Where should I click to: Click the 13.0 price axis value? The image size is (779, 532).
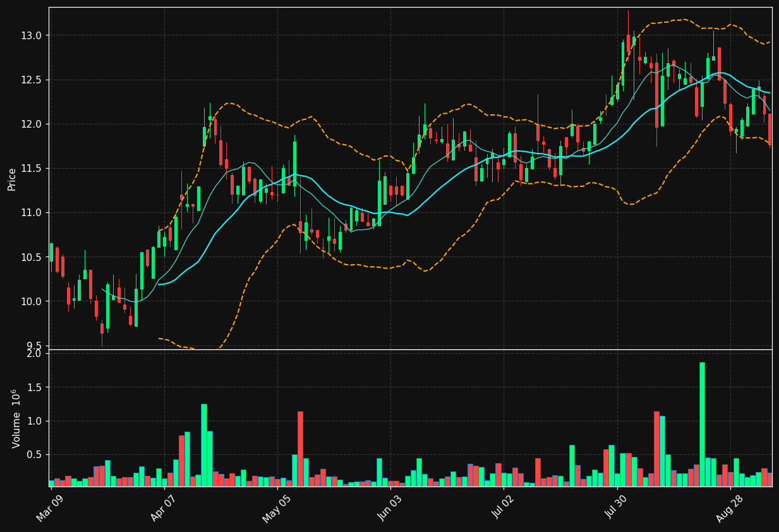(31, 35)
